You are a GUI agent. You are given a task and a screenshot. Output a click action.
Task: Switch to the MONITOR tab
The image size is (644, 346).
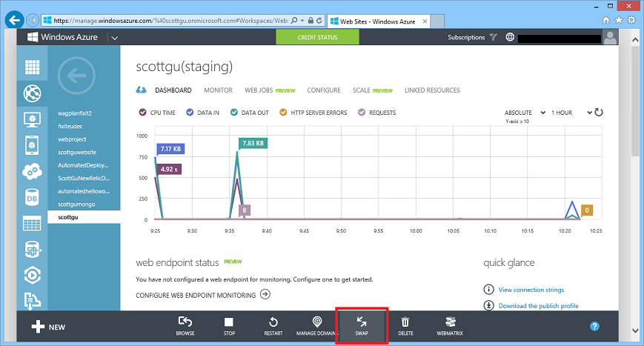coord(218,90)
